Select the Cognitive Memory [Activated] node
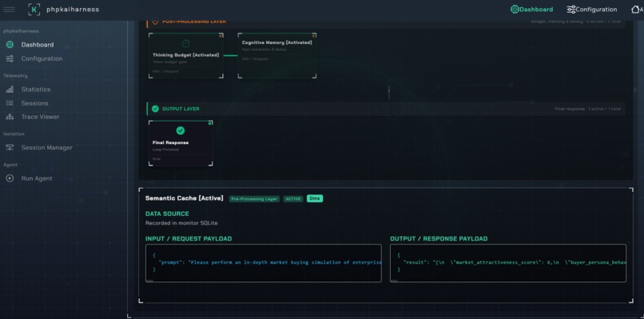 pyautogui.click(x=277, y=55)
